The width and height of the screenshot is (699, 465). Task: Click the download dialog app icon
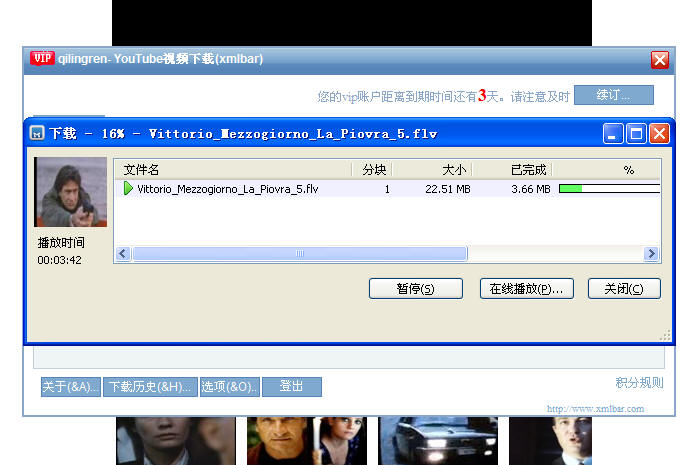tap(37, 133)
